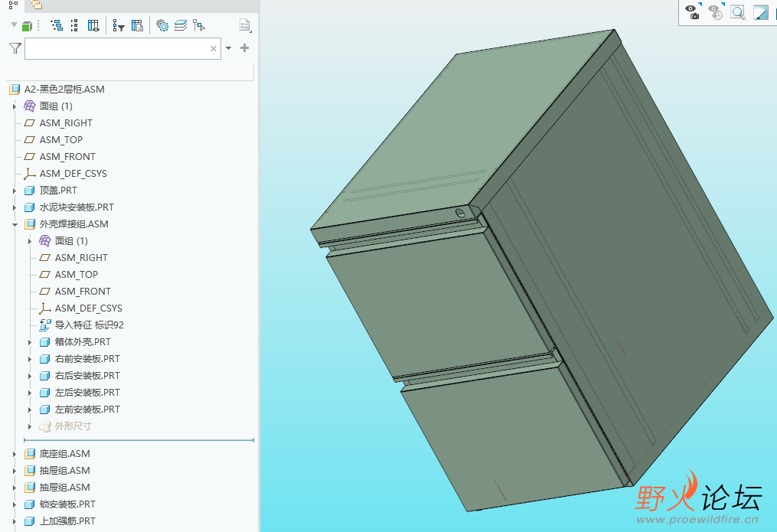Click the 导入特征 import feature icon
Image resolution: width=777 pixels, height=532 pixels.
(x=45, y=325)
